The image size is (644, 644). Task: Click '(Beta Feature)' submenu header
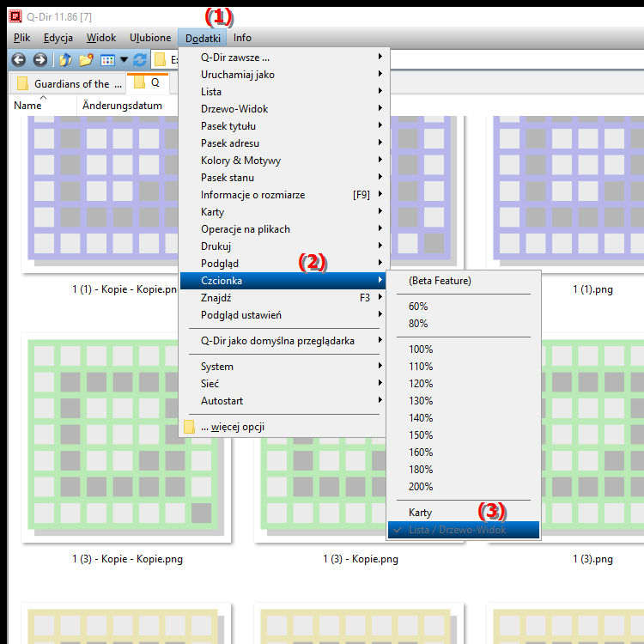(x=464, y=281)
